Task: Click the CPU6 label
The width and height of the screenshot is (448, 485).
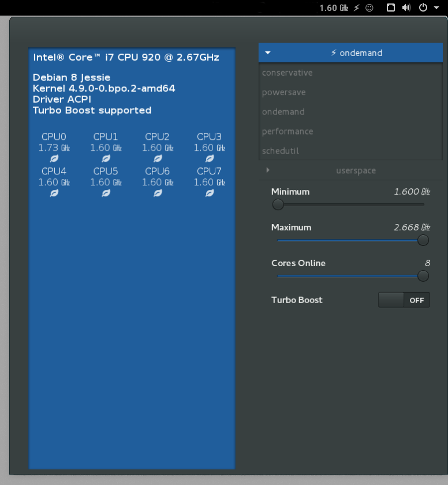Action: [x=158, y=171]
